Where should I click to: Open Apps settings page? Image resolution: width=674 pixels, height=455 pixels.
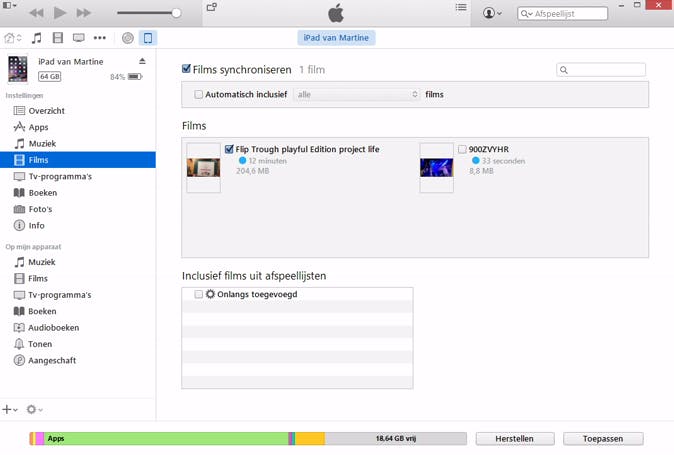pyautogui.click(x=78, y=127)
